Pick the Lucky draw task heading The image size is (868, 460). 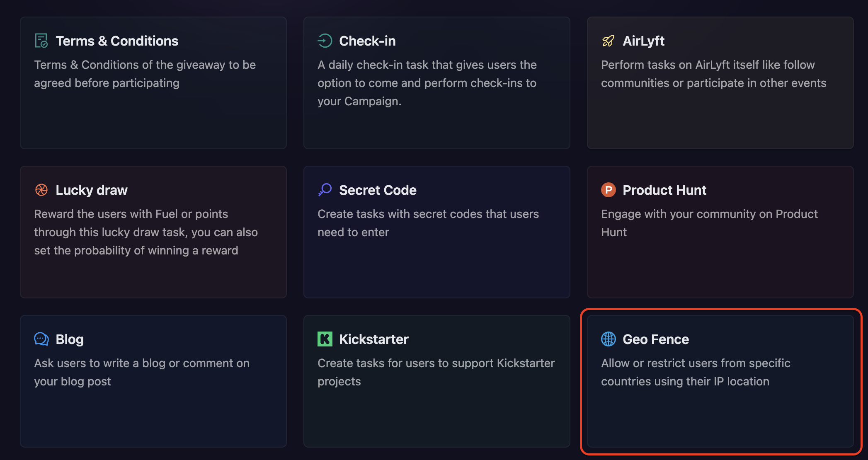pos(92,190)
